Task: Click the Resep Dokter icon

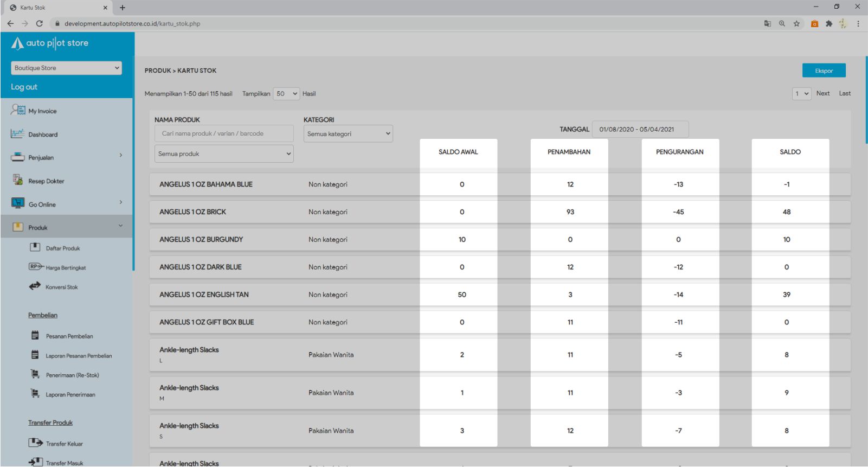Action: [x=18, y=180]
